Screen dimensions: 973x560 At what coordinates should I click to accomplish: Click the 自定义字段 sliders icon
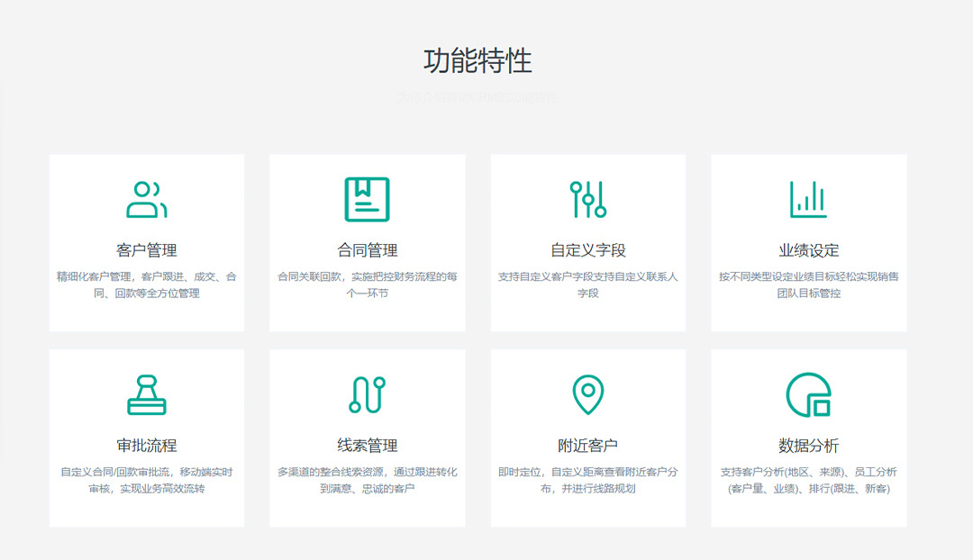[x=588, y=199]
